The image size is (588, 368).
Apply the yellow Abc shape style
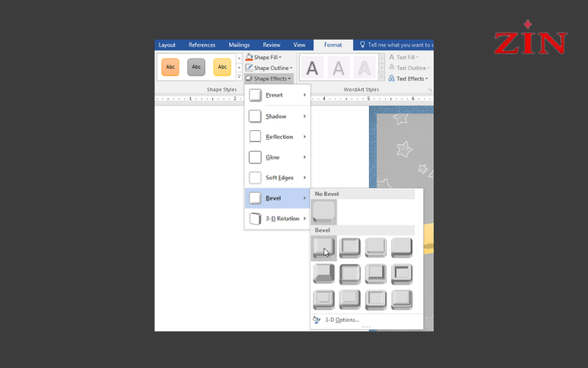222,67
